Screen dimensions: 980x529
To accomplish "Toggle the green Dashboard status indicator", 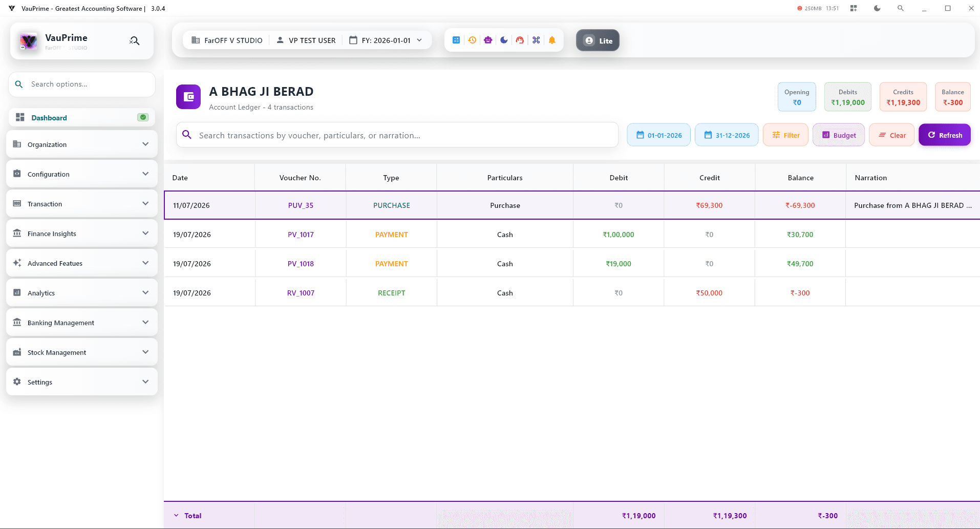I will pos(143,117).
